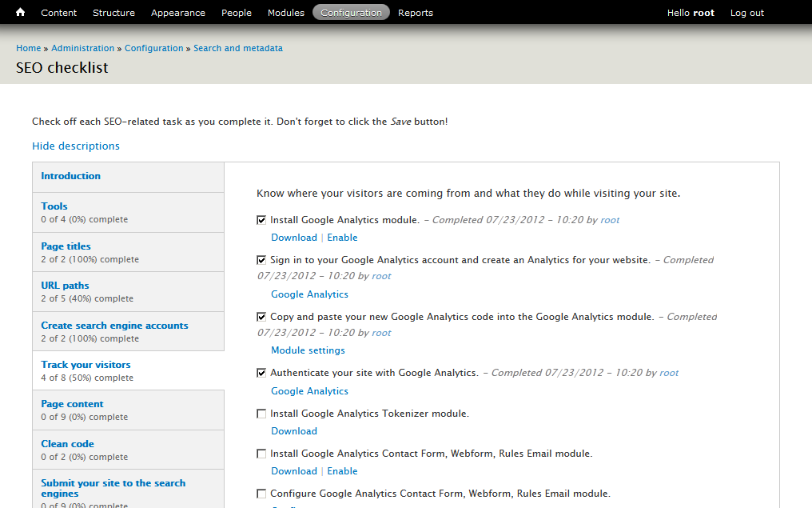Uncheck the Copy and paste Analytics code task
This screenshot has width=812, height=508.
[x=261, y=317]
